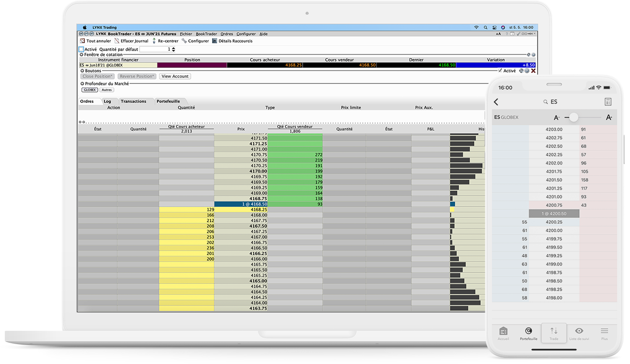Tap the A- decrease font icon
This screenshot has height=364, width=630.
(557, 117)
